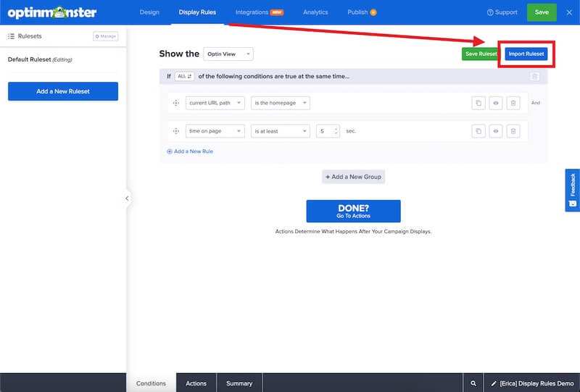Screen dimensions: 580x392
Task: Click the Import Ruleset button
Action: tap(526, 54)
